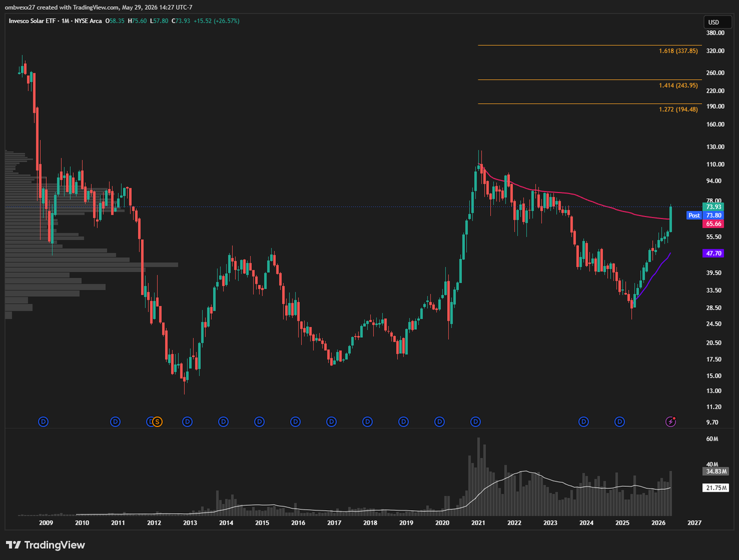Click the dividend marker nearest the 2024 label
Screen dimensions: 739x560
point(583,422)
